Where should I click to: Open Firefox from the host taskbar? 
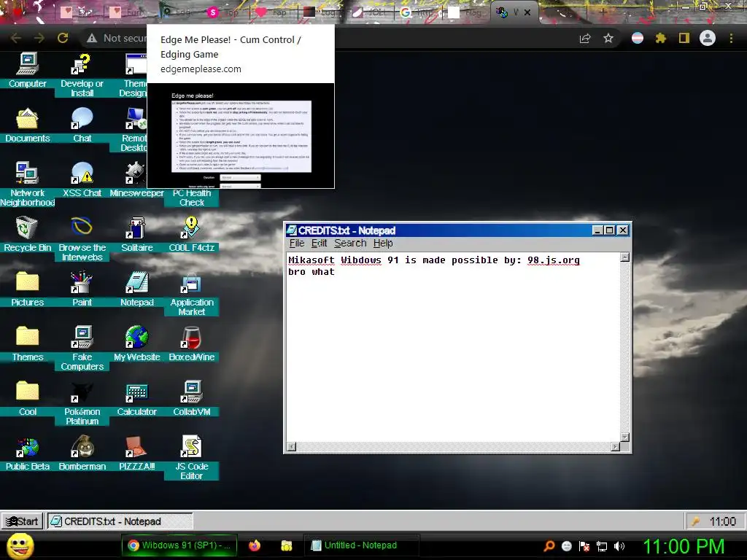[255, 545]
